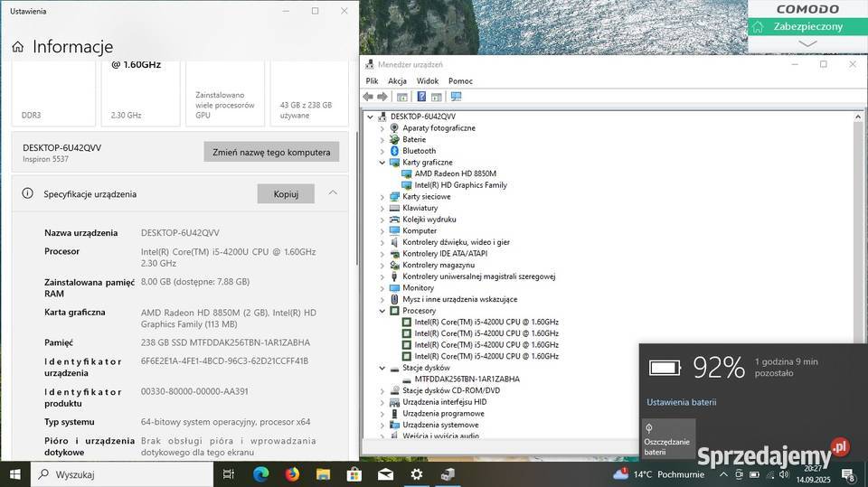The width and height of the screenshot is (868, 487).
Task: Click the Help icon in Device Manager toolbar
Action: (421, 97)
